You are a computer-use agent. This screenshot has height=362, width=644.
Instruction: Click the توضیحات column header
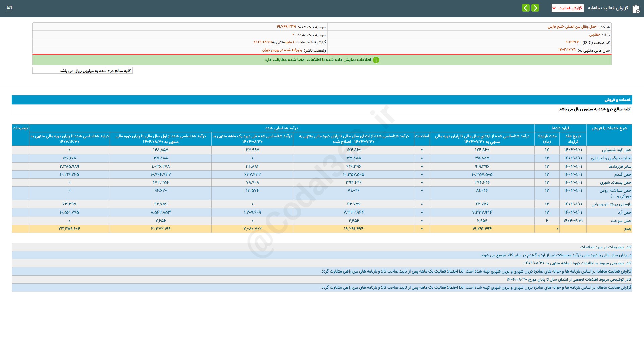(x=20, y=128)
